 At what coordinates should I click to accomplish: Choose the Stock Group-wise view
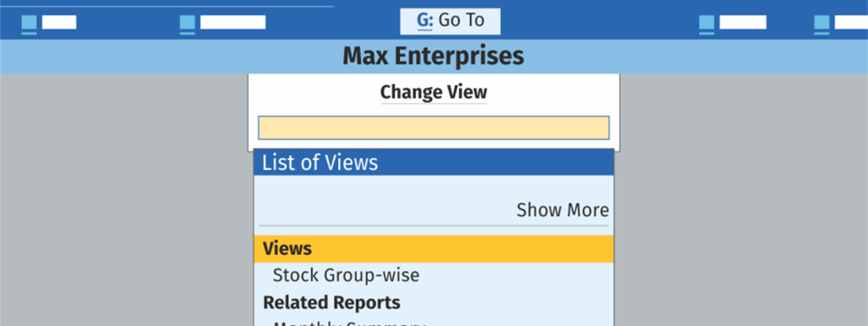[x=346, y=275]
